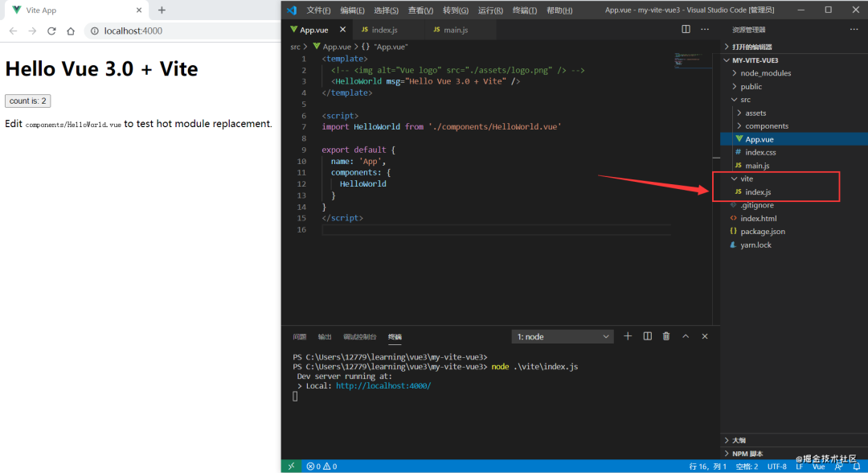The width and height of the screenshot is (868, 473).
Task: Select App.vue in the explorer tree
Action: [x=794, y=140]
